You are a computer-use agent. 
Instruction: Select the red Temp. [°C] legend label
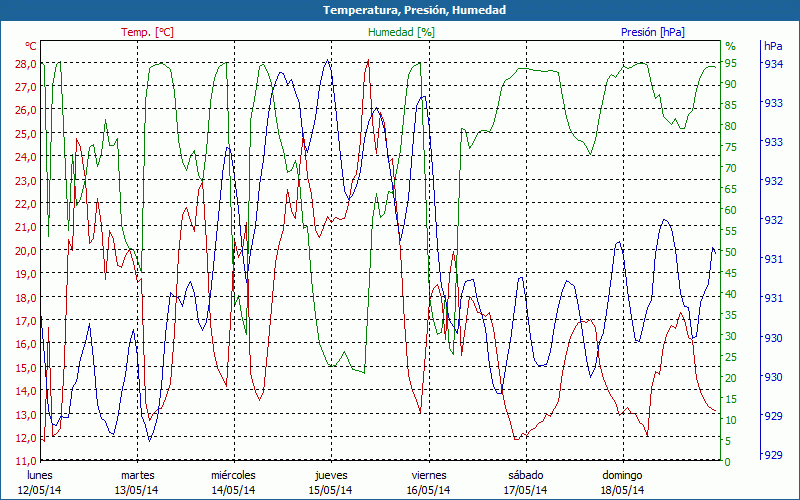point(147,32)
